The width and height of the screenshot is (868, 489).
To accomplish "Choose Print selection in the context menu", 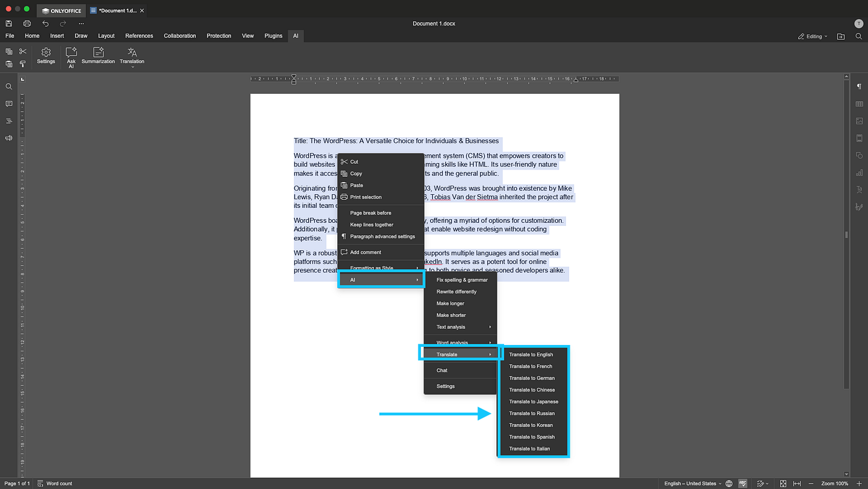I will [381, 197].
